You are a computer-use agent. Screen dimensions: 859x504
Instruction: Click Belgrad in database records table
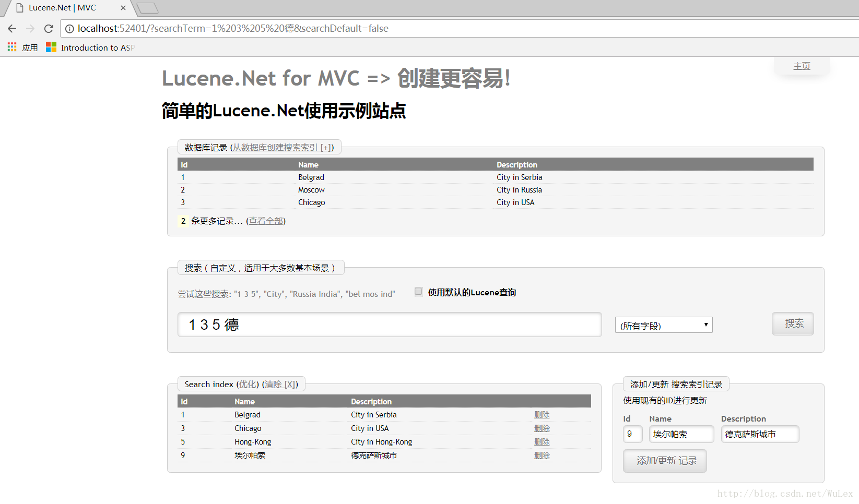coord(311,177)
